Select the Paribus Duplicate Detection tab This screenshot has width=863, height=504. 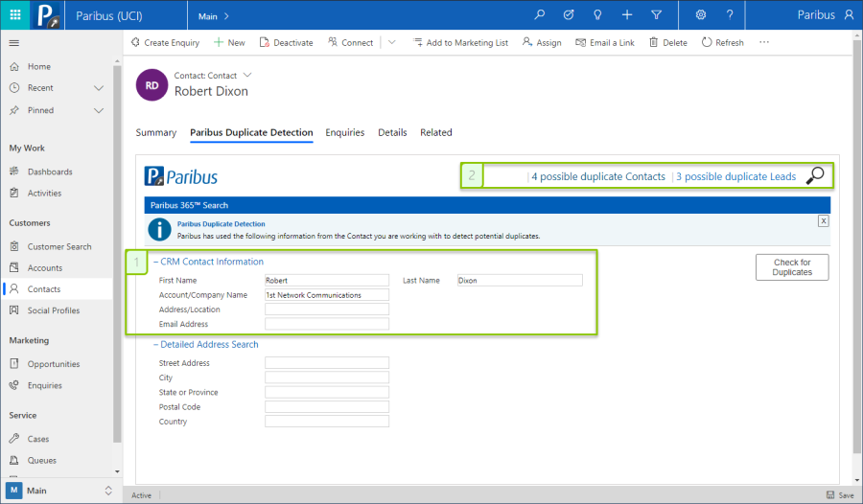tap(251, 132)
